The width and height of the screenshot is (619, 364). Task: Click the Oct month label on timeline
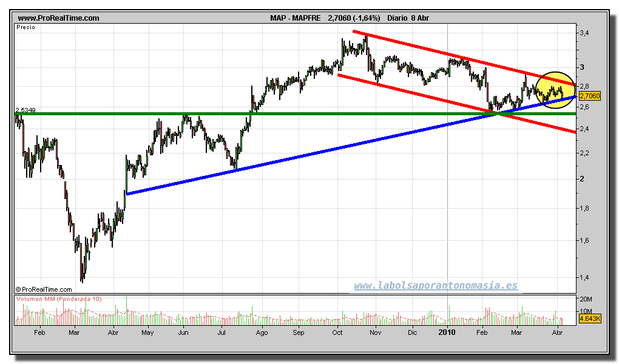pos(337,332)
